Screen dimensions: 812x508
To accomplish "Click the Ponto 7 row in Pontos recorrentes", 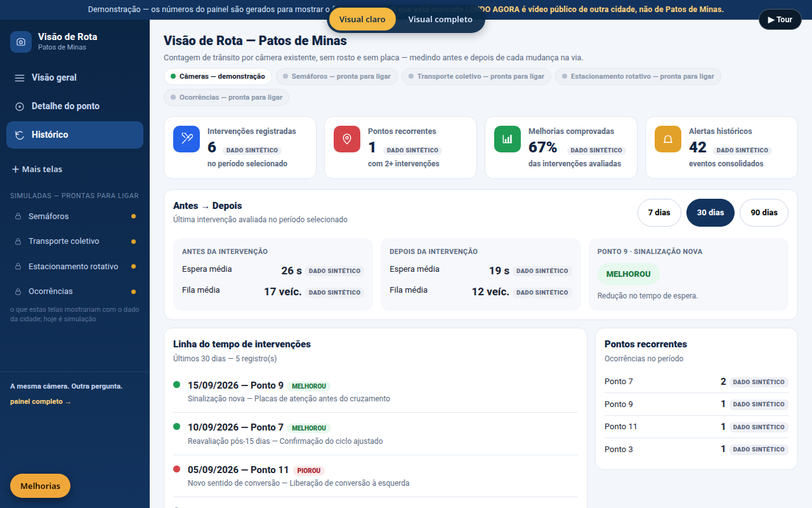I will (x=697, y=382).
